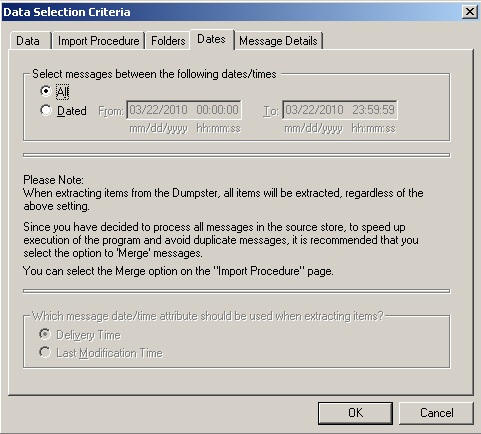Click the All option label
Viewport: 481px width, 434px height.
[x=62, y=92]
